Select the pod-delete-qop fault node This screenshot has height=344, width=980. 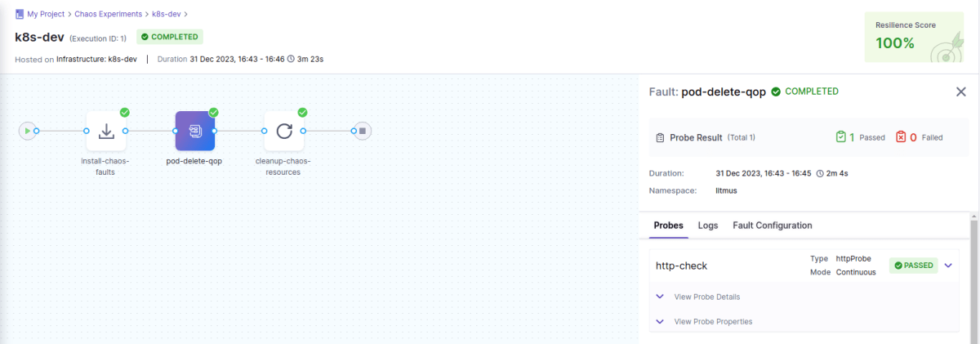pyautogui.click(x=195, y=131)
